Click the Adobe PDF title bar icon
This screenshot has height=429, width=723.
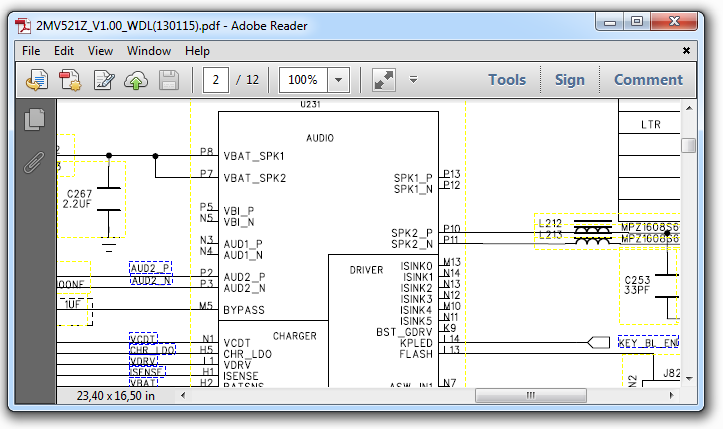click(x=23, y=25)
